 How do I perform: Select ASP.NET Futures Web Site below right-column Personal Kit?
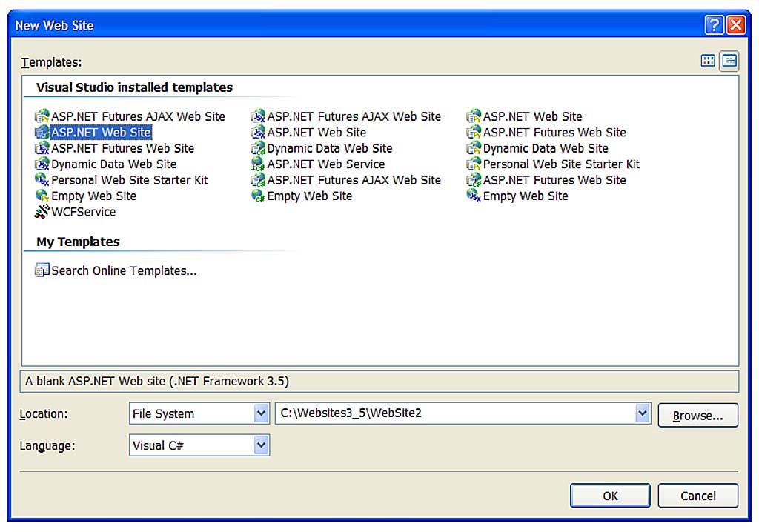(x=554, y=180)
